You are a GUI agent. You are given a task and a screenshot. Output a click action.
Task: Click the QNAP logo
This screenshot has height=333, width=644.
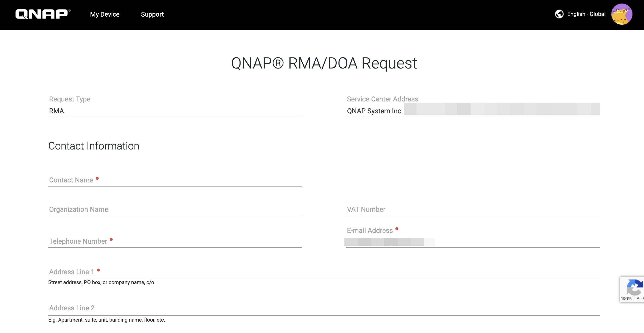pos(43,14)
